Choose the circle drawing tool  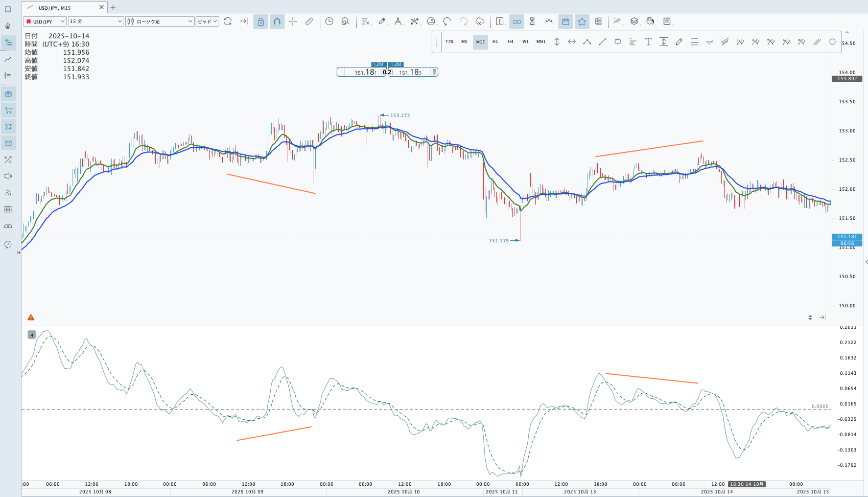(832, 42)
